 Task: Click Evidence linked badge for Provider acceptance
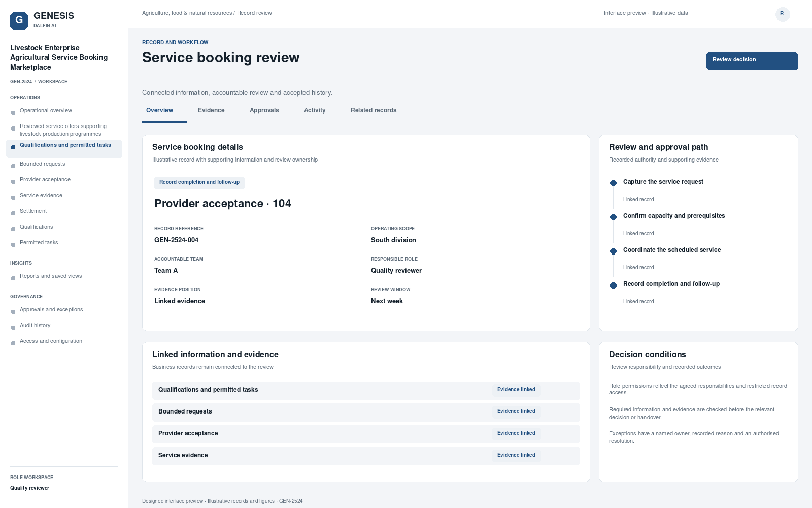516,433
